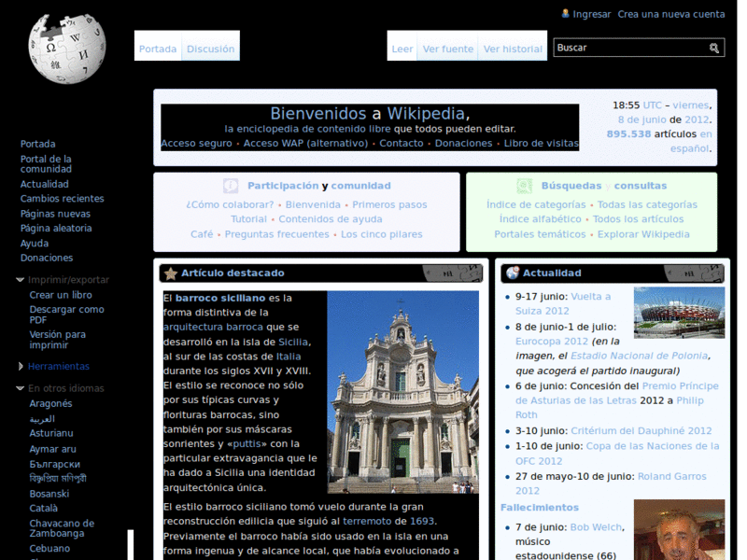Open Critérium del Dauphiné 2012 link
The image size is (747, 560).
pyautogui.click(x=641, y=431)
